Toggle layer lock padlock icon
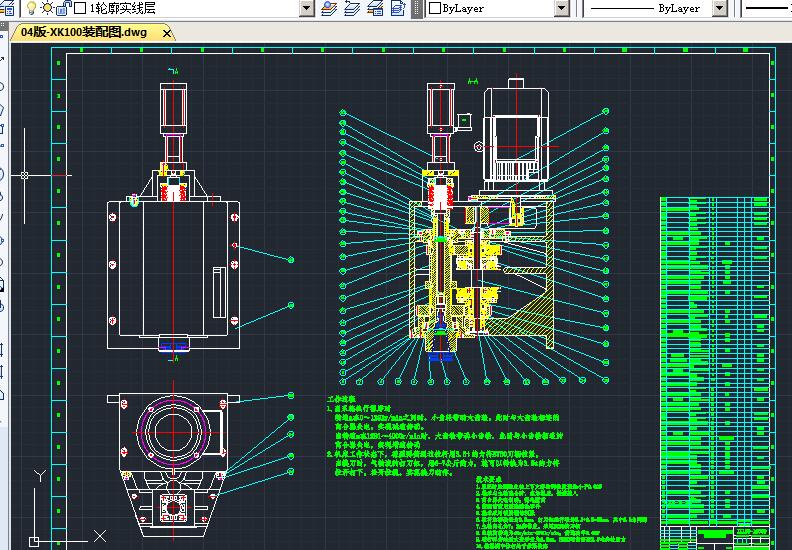Image resolution: width=792 pixels, height=550 pixels. (63, 8)
